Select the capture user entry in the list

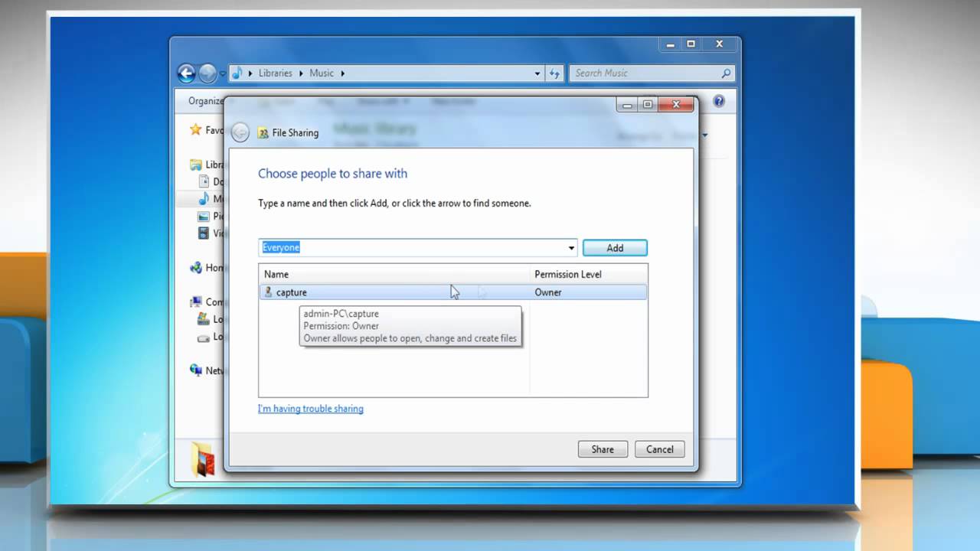click(291, 292)
